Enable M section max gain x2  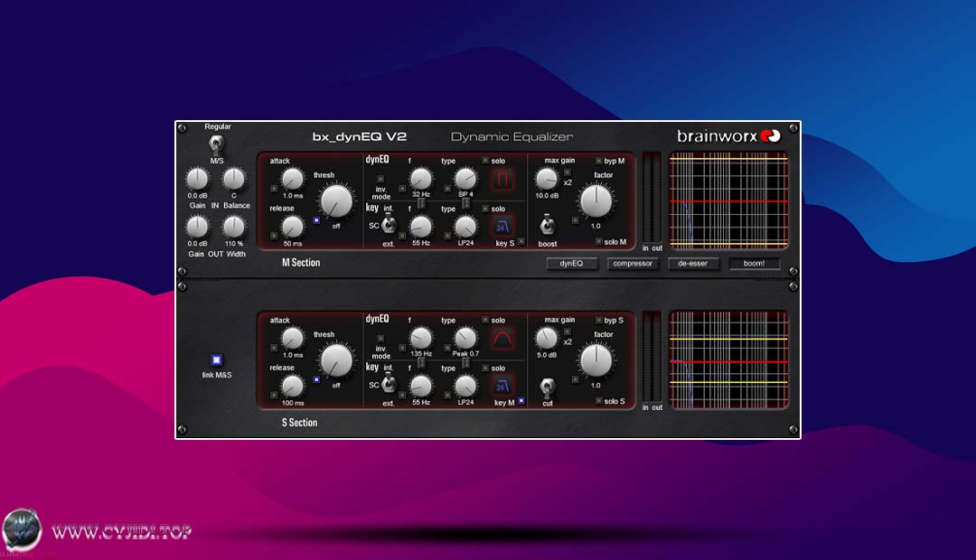tap(567, 173)
